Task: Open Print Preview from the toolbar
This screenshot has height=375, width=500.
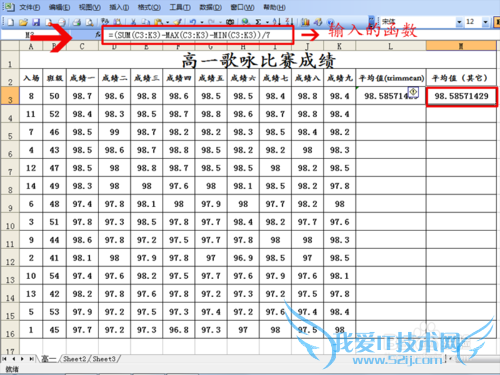Action: pos(89,22)
